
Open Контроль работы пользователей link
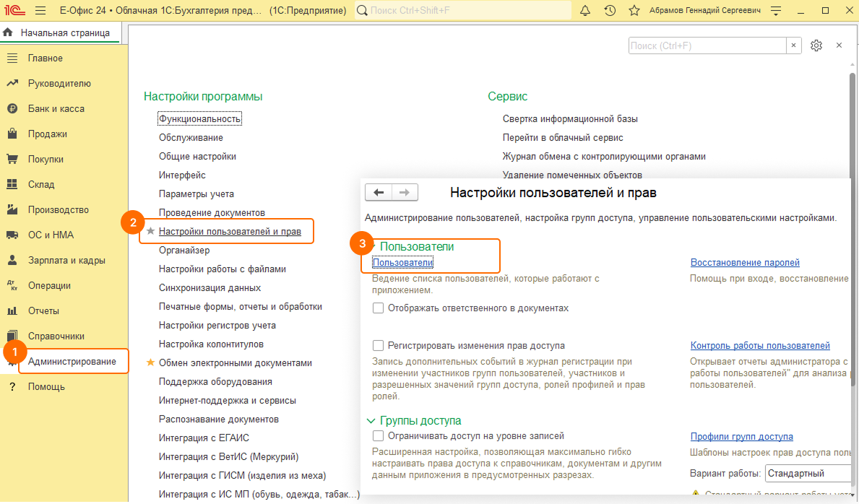(760, 345)
